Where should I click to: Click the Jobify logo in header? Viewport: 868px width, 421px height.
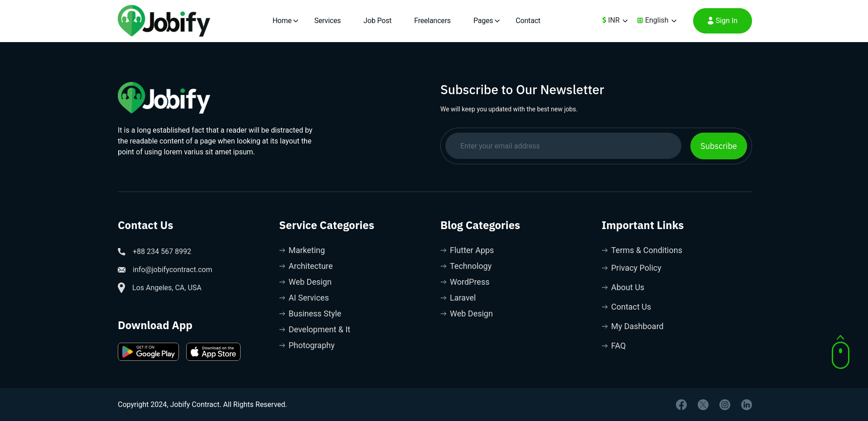tap(164, 21)
